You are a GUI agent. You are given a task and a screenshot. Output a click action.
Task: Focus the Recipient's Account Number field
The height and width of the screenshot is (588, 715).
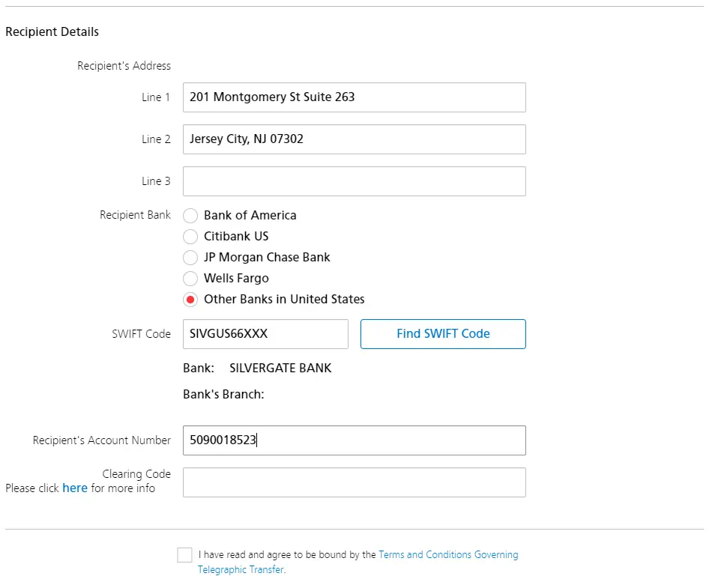pos(355,440)
